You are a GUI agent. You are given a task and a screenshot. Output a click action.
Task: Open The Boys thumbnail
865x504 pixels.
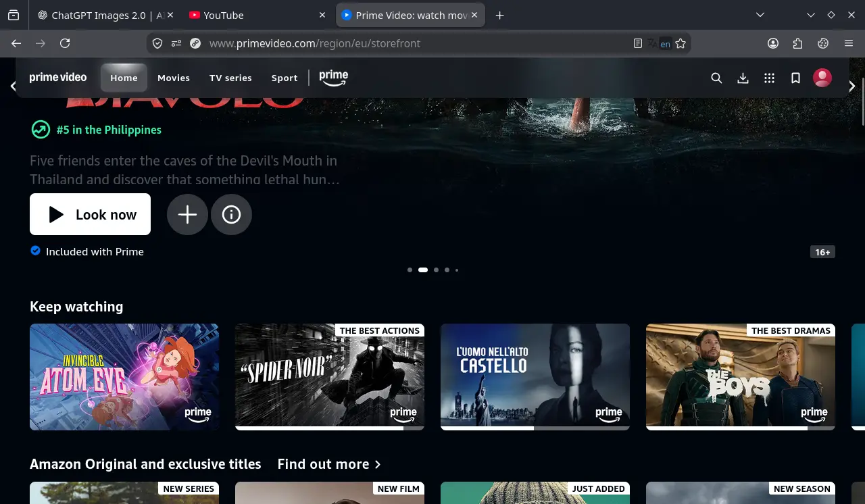click(741, 377)
